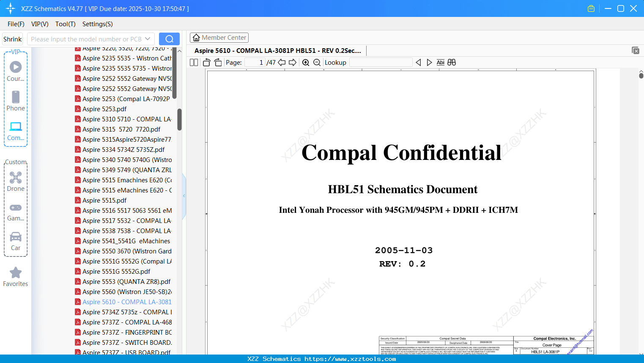Zoom in on the schematic
Viewport: 644px width, 363px height.
pos(306,63)
